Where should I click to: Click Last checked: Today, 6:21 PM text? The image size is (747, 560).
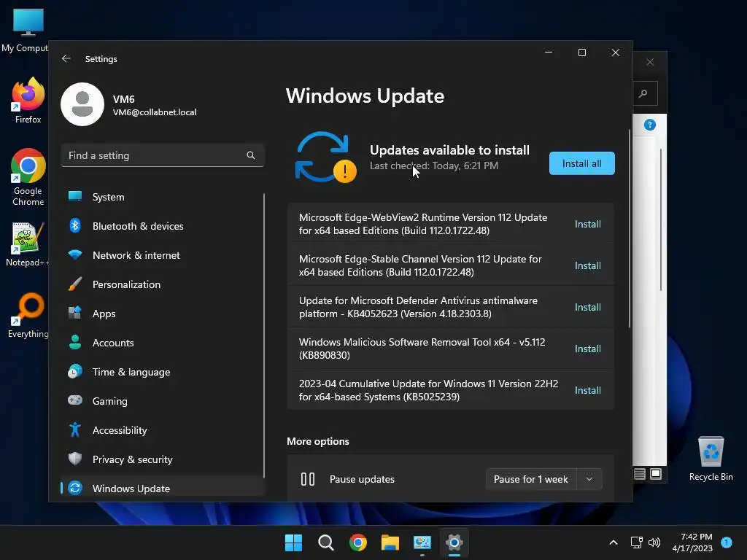pos(434,166)
